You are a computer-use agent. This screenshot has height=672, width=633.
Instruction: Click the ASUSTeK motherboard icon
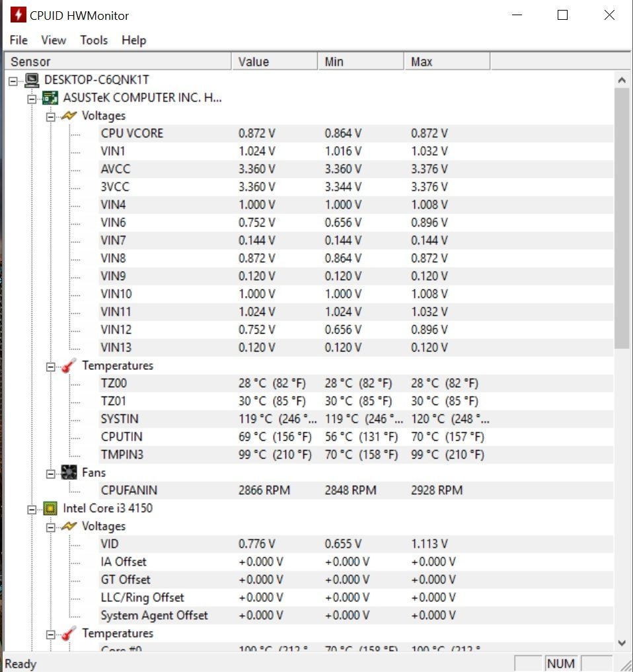[x=50, y=98]
